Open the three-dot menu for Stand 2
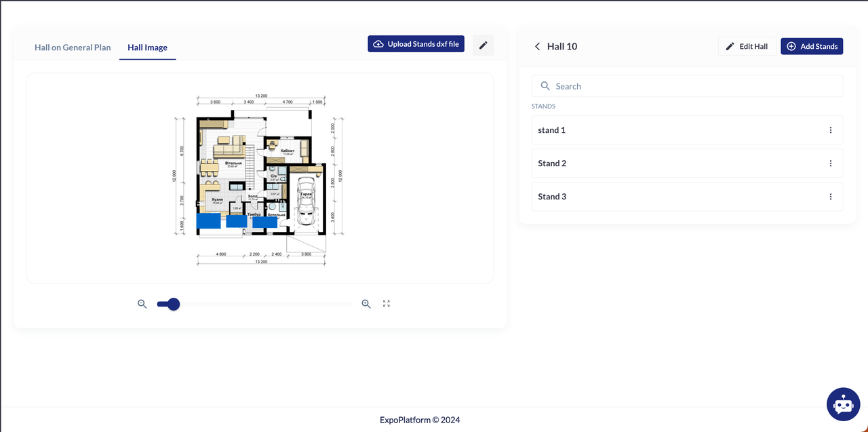 tap(830, 163)
